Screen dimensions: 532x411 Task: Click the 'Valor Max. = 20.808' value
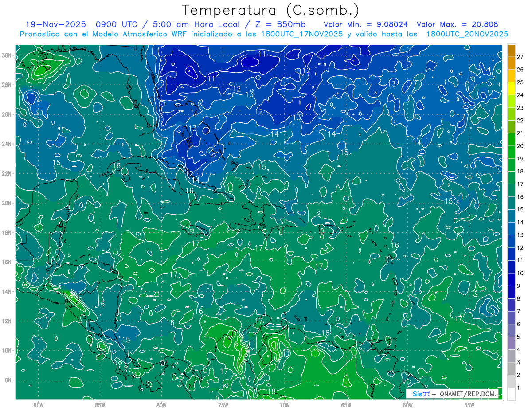[x=458, y=25]
